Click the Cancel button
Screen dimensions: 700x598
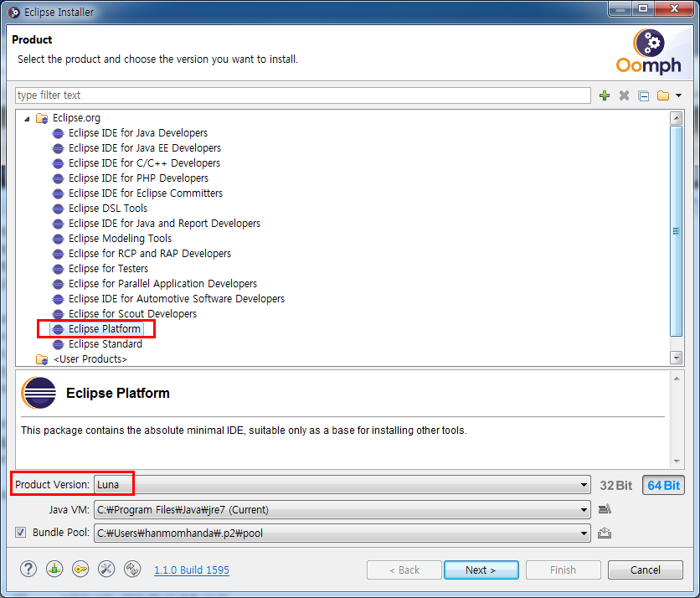click(646, 570)
